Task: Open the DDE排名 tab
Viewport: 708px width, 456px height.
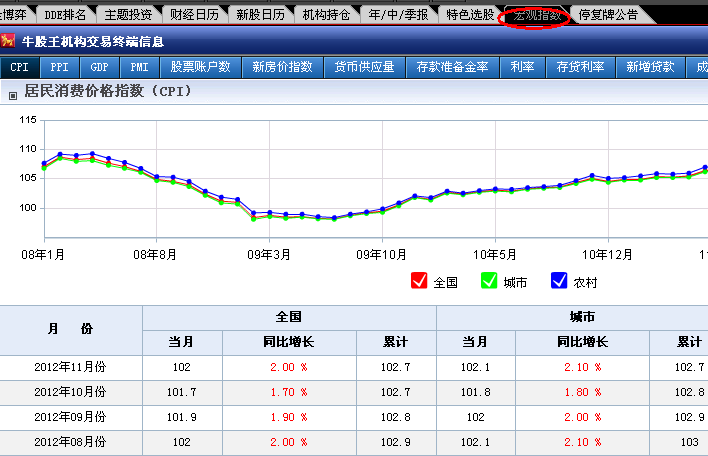Action: pyautogui.click(x=65, y=15)
